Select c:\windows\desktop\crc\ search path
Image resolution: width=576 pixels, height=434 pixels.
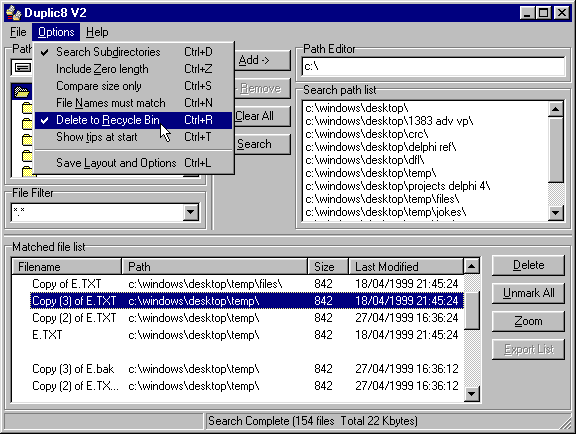[367, 134]
